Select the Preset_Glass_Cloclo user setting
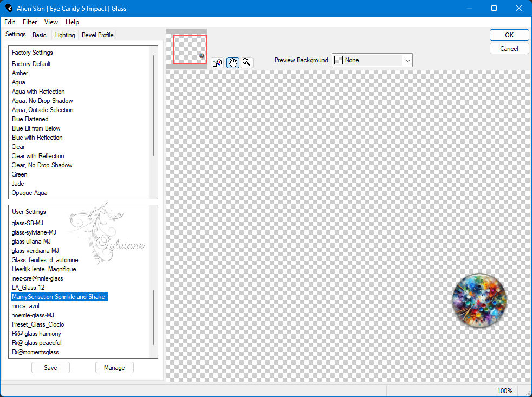 [x=38, y=324]
